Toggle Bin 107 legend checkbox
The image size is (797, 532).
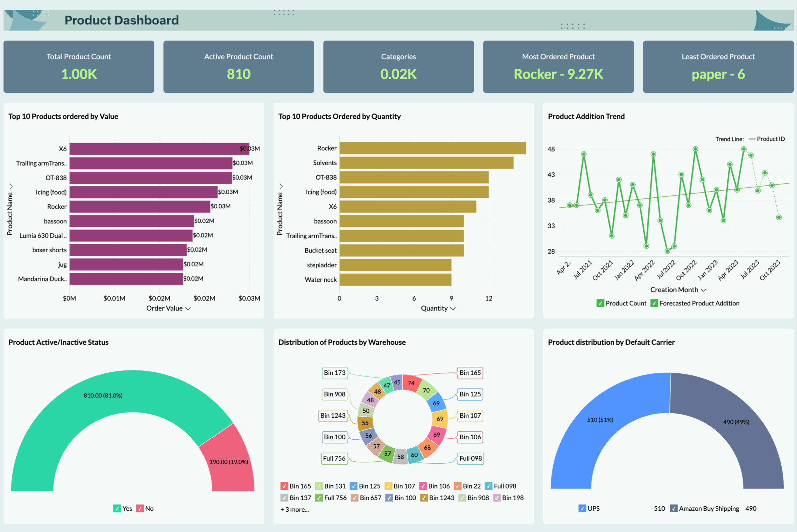(x=388, y=486)
